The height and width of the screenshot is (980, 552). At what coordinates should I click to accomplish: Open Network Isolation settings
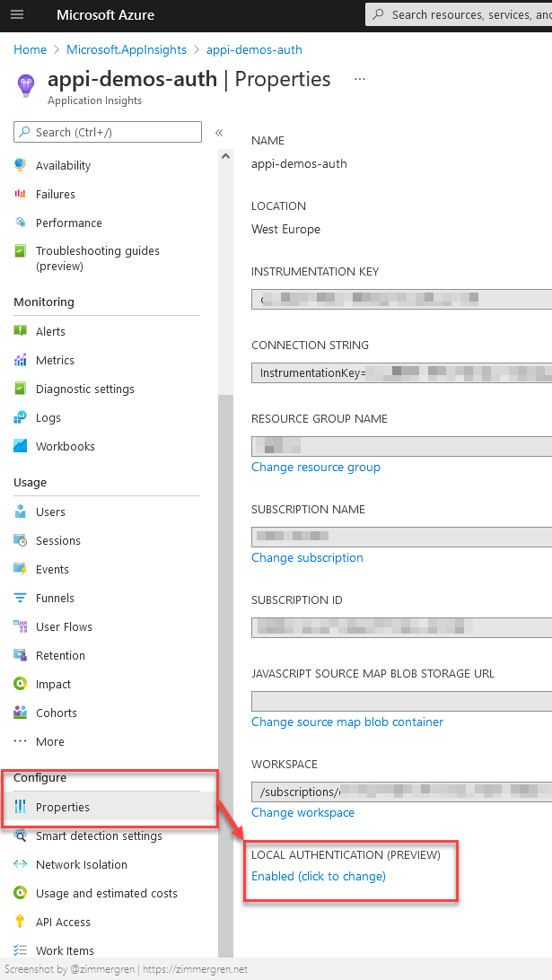83,864
